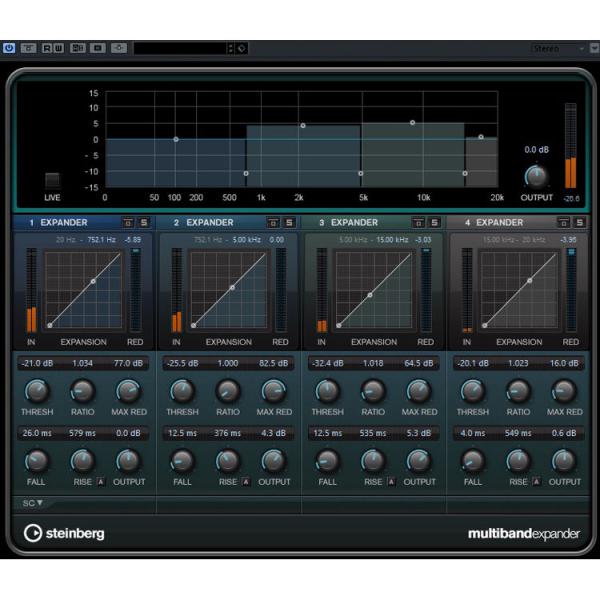Click the Steinberg logo

tap(64, 533)
